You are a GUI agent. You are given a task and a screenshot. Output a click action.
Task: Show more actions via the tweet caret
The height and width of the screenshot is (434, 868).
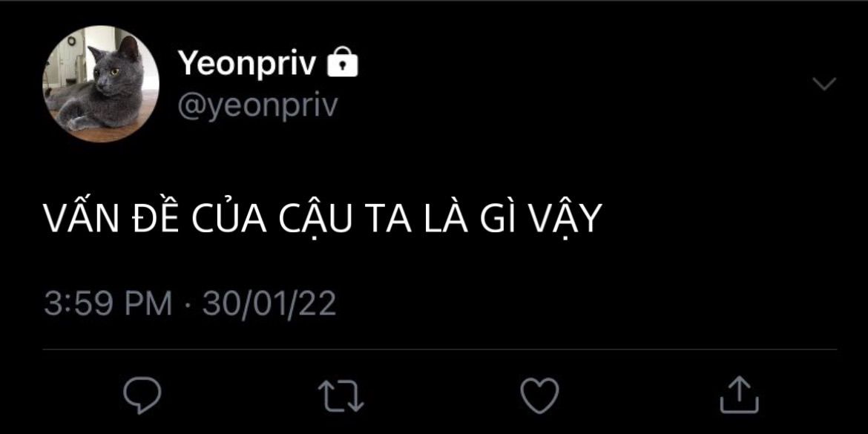[823, 84]
